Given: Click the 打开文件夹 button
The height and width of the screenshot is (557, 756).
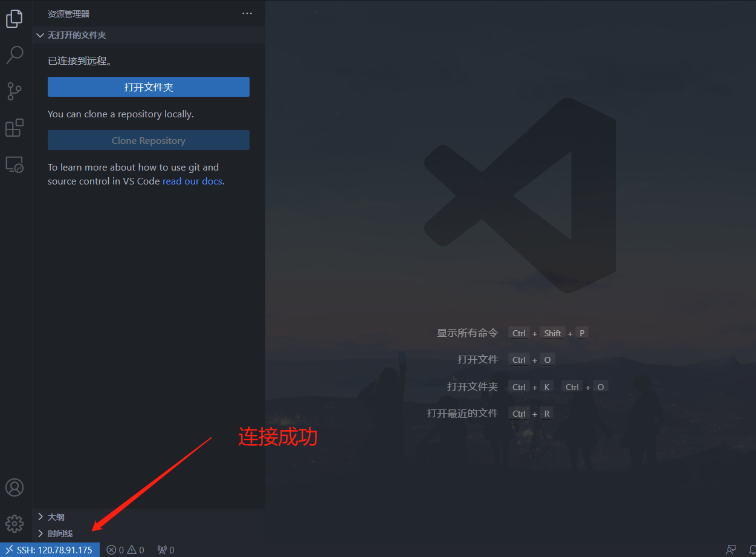Looking at the screenshot, I should coord(149,87).
